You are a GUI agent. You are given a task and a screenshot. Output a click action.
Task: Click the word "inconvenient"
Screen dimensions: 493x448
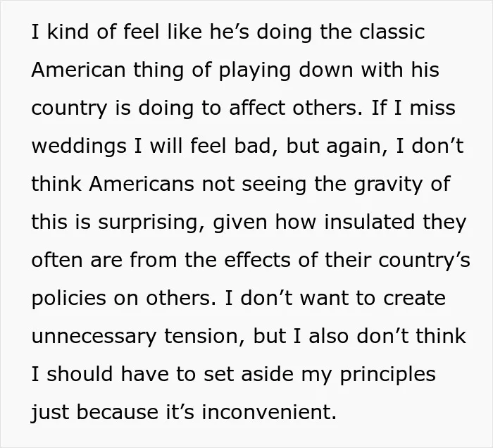(x=269, y=412)
